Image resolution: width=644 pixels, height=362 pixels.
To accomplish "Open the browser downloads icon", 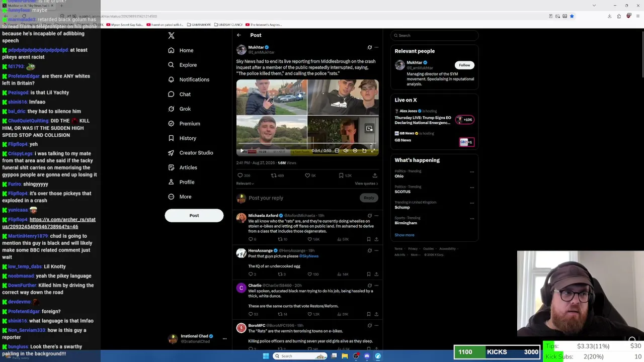I will tap(609, 16).
